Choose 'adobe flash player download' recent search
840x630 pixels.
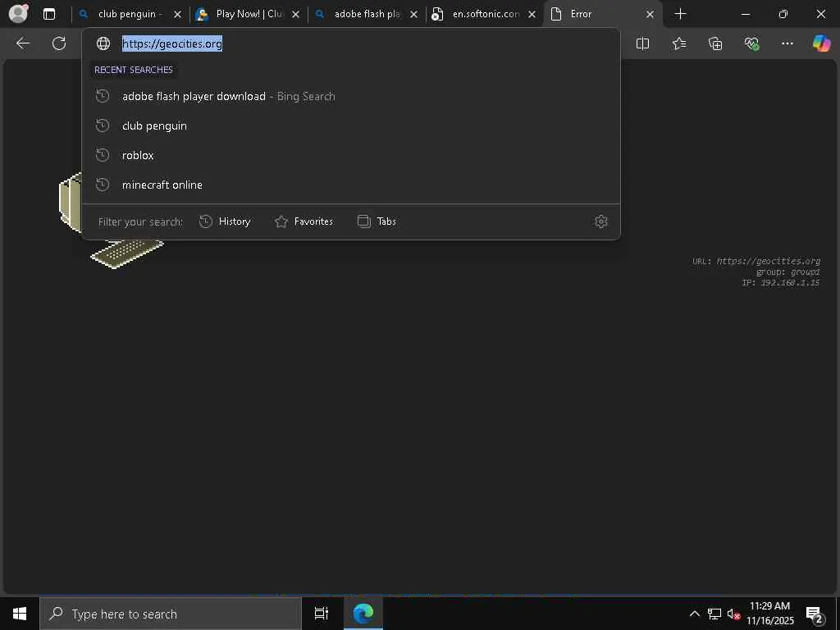click(x=351, y=97)
